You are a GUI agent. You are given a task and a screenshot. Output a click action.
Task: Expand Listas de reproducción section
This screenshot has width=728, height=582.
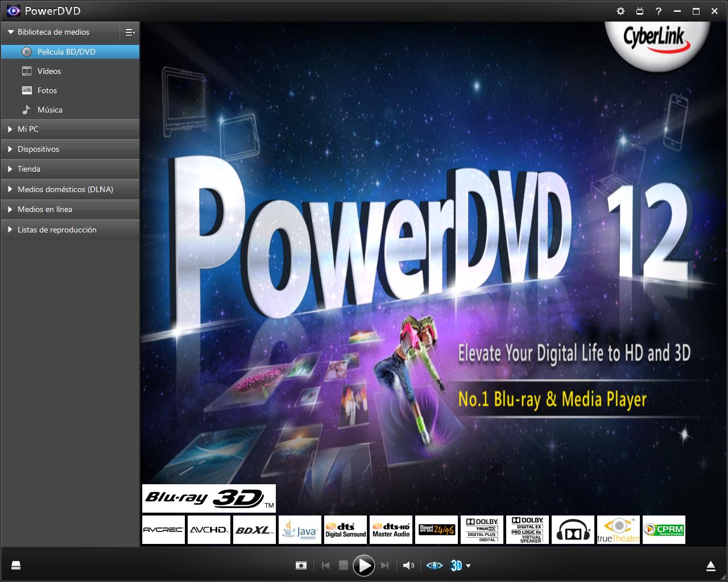(x=70, y=230)
